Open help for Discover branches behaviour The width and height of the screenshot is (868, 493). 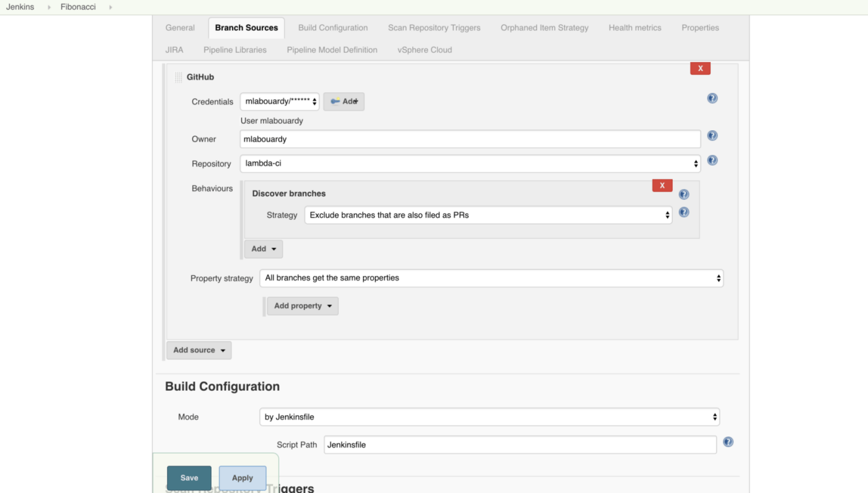[684, 194]
